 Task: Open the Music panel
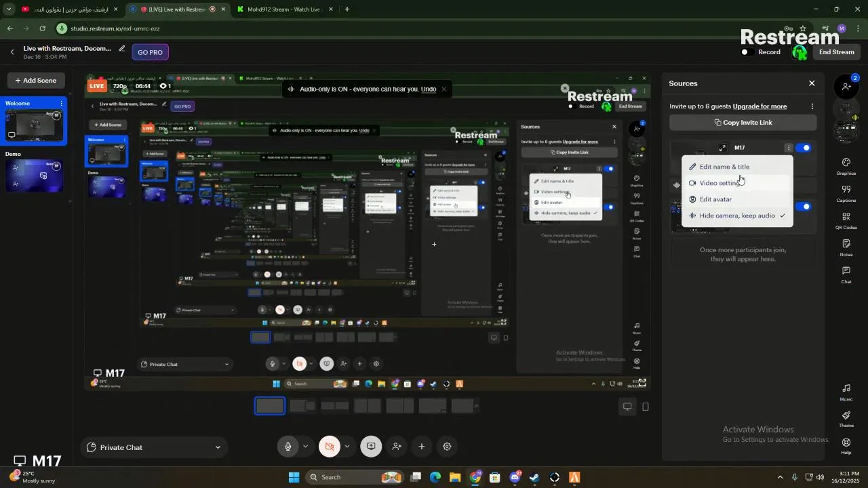(846, 392)
